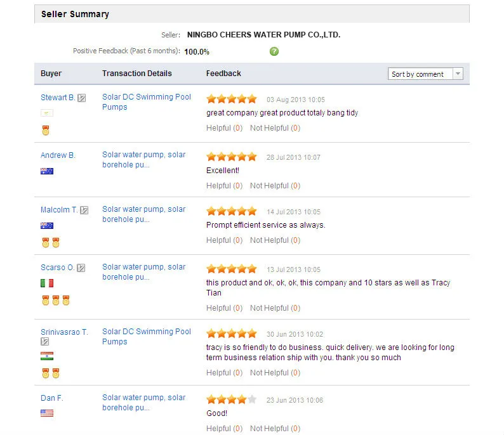
Task: Click the badge icon beside Scarso O.
Action: point(81,268)
